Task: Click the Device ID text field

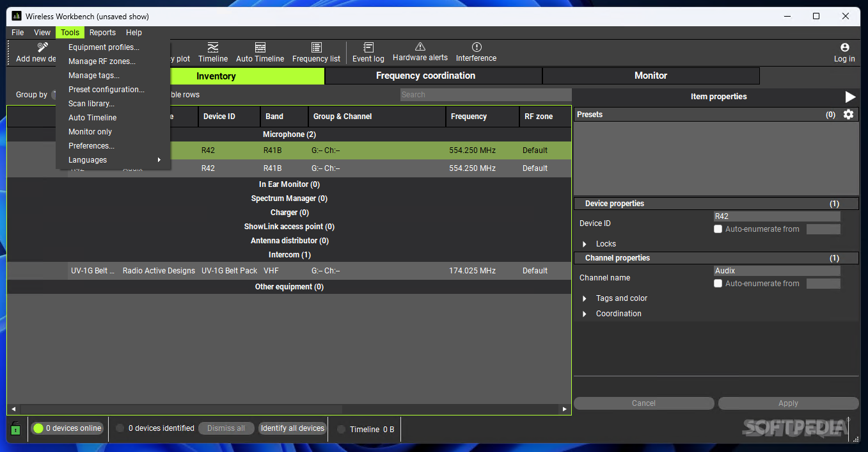Action: 777,216
